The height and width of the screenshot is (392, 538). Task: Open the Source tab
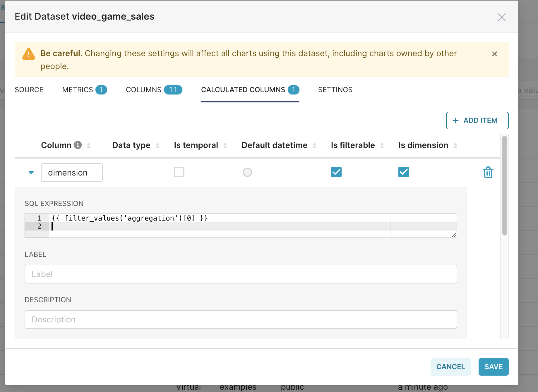pyautogui.click(x=29, y=90)
